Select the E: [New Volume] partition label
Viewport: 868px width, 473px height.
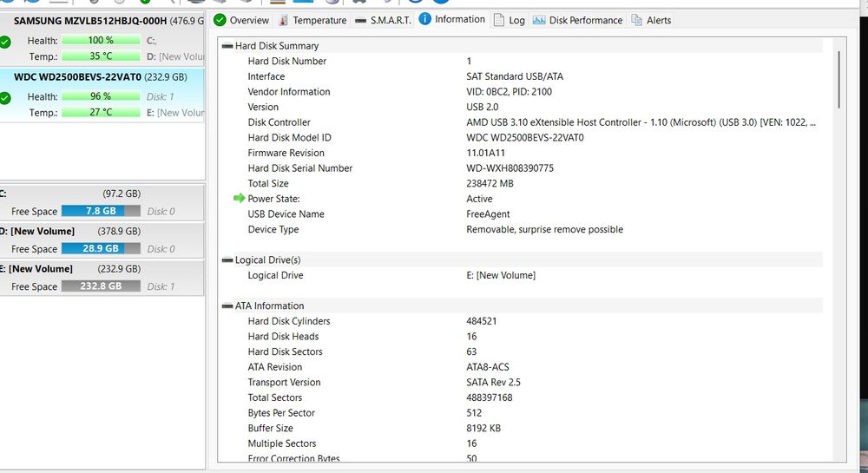point(36,269)
